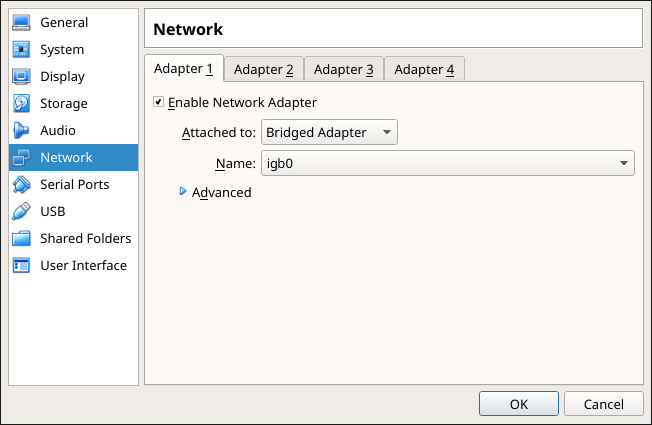The width and height of the screenshot is (652, 425).
Task: Open the adapter Name combo box
Action: 447,163
